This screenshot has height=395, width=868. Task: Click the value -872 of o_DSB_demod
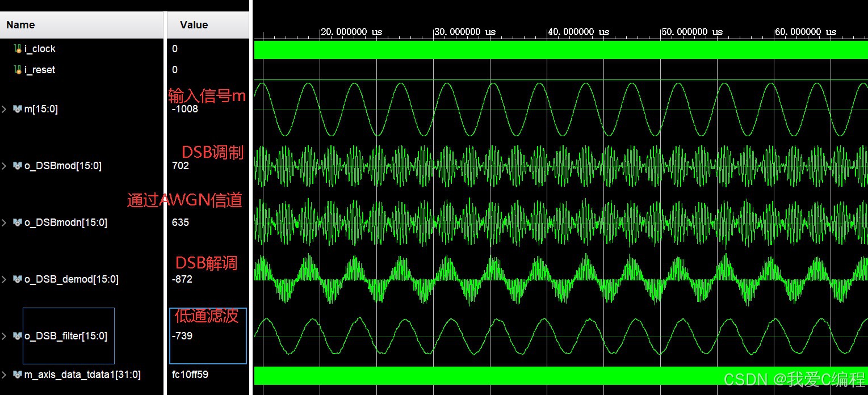182,279
